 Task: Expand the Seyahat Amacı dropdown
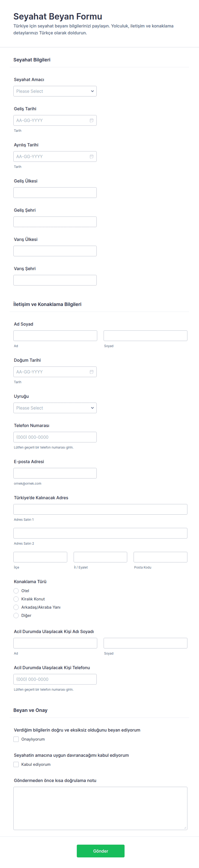pos(55,91)
